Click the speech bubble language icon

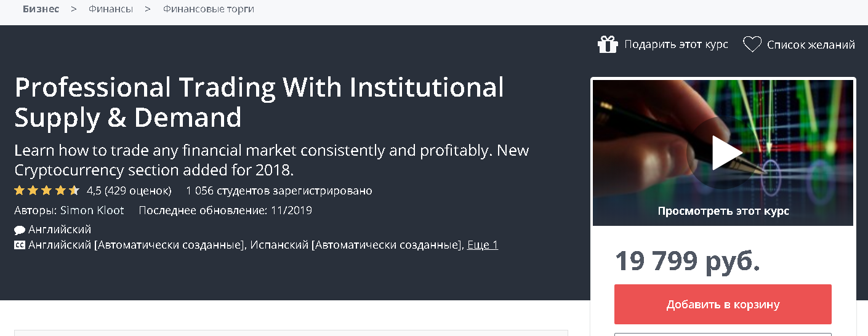click(20, 230)
